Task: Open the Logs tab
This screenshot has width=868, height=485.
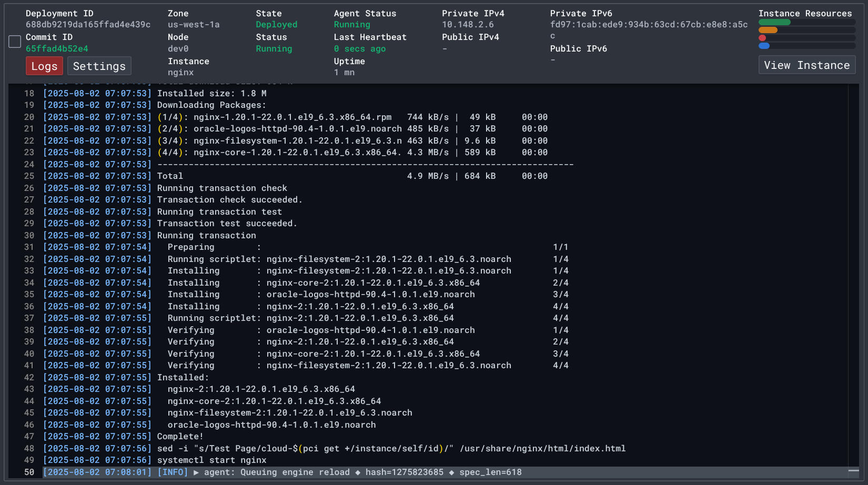Action: coord(44,66)
